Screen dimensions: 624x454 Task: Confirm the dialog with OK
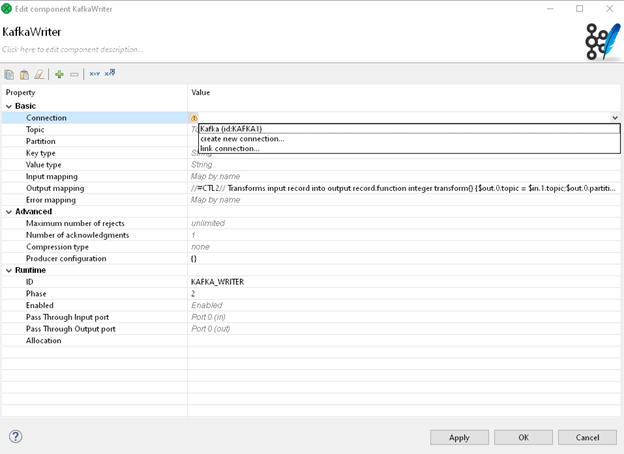[523, 437]
